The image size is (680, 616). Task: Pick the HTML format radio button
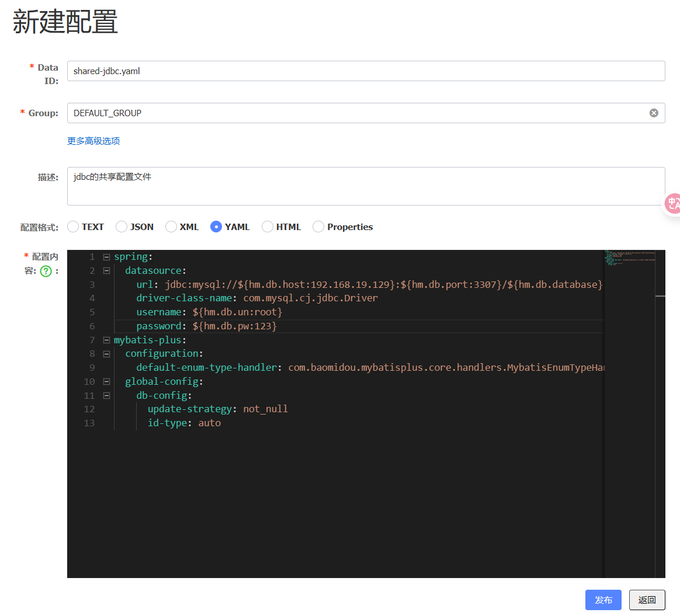[268, 227]
